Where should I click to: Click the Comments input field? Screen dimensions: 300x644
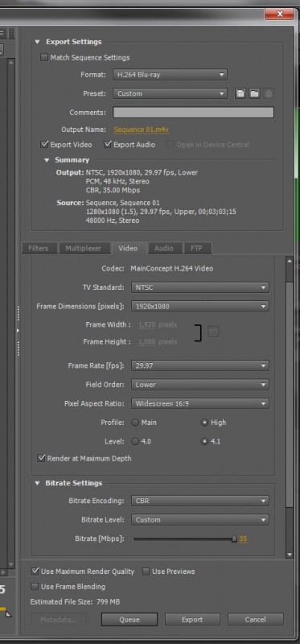tap(194, 113)
